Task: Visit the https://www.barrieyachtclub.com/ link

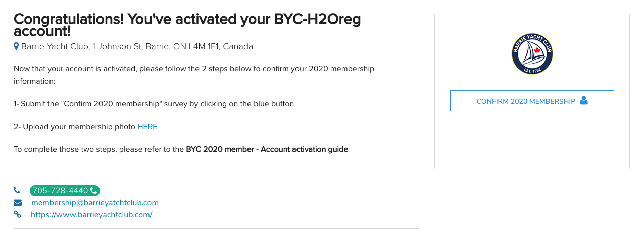Action: (91, 215)
